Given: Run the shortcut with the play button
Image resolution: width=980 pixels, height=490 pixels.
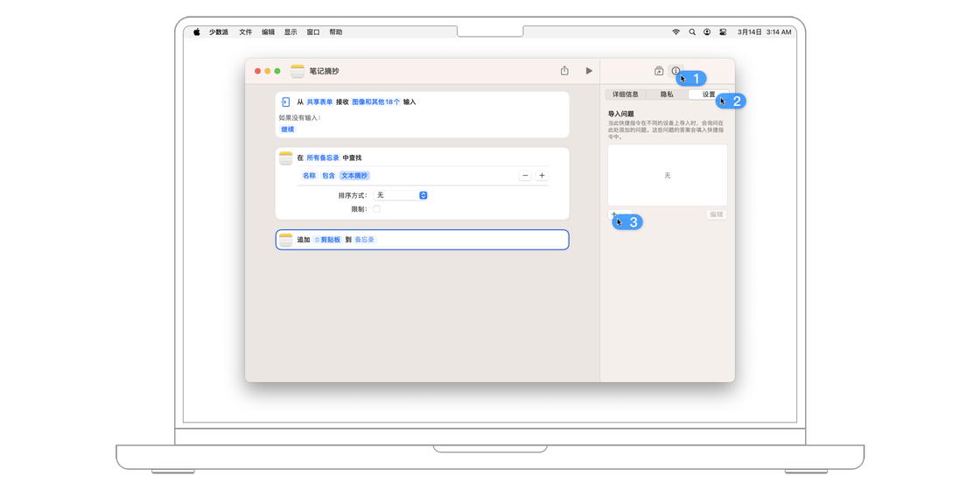Looking at the screenshot, I should pos(589,71).
